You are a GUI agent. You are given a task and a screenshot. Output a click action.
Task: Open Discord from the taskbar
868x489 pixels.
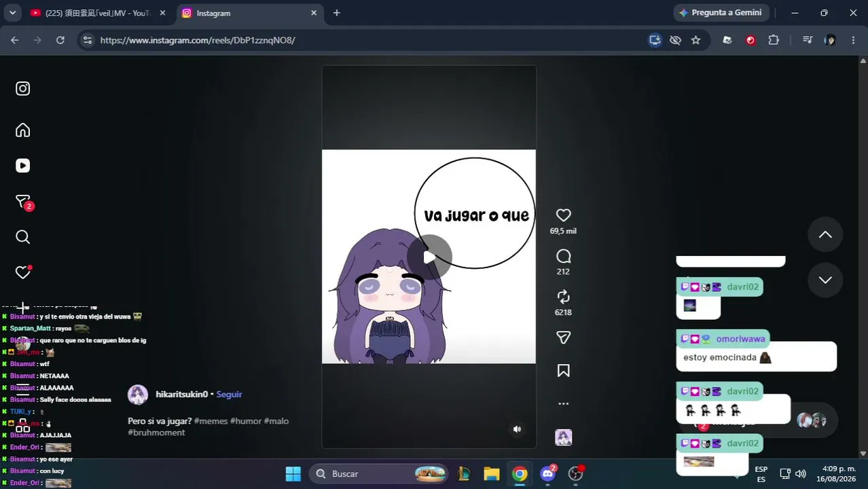[548, 474]
